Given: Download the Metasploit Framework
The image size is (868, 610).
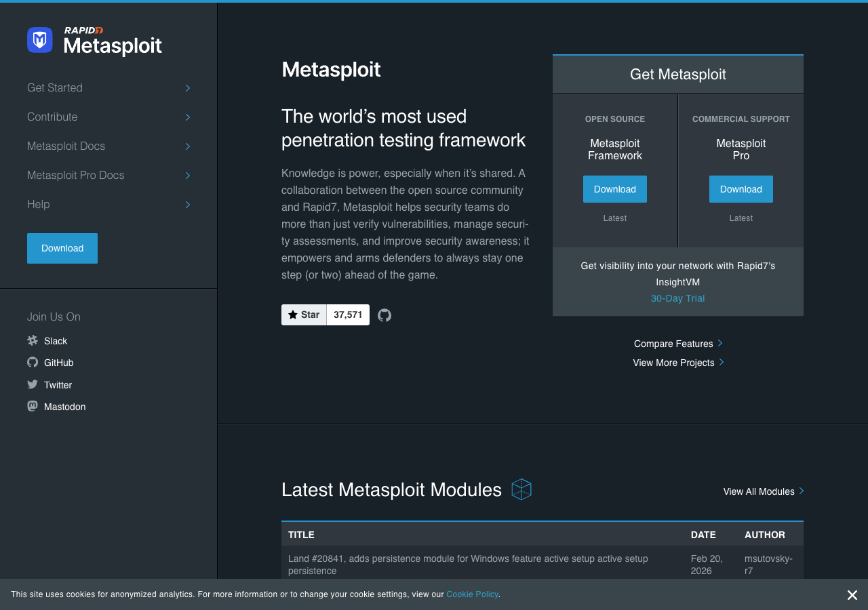Looking at the screenshot, I should 614,189.
